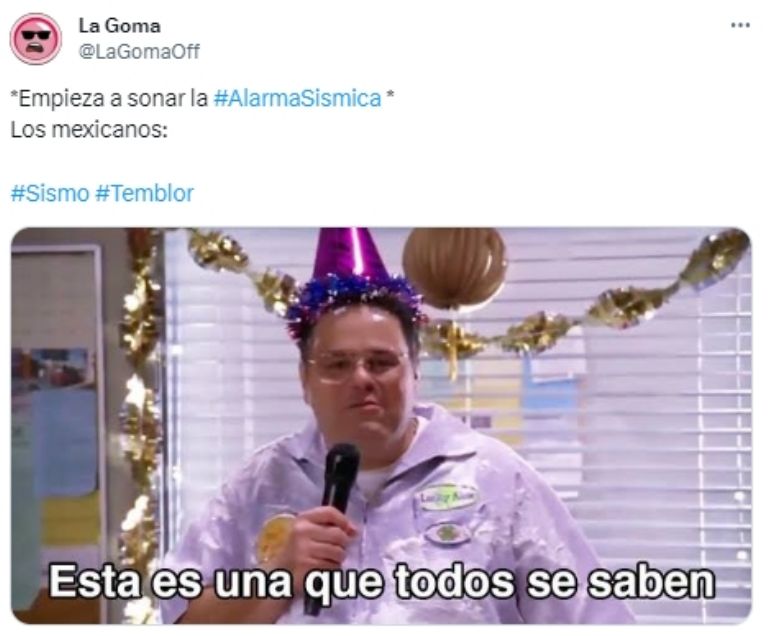The image size is (768, 636).
Task: Open the #Sismo hashtag
Action: pos(50,193)
